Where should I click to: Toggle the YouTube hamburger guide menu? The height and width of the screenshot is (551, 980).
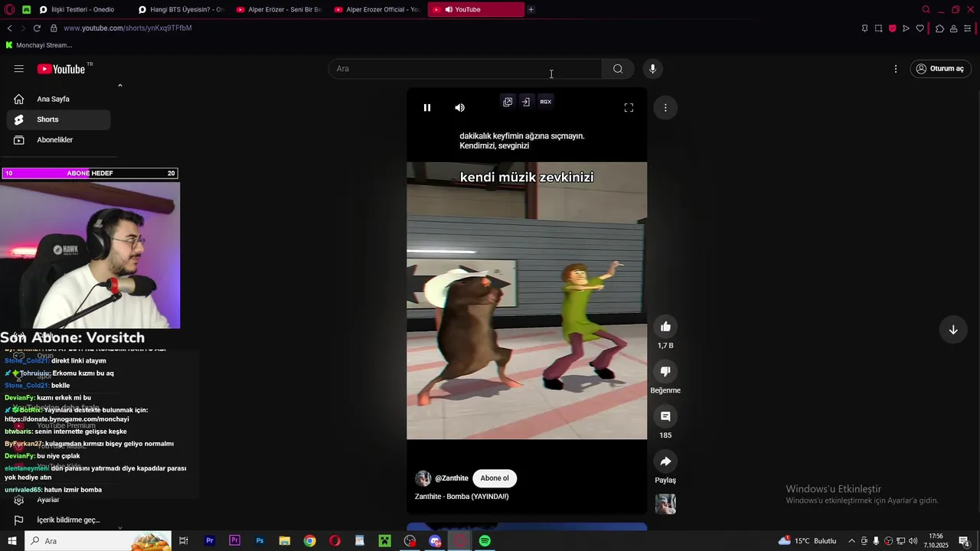18,69
